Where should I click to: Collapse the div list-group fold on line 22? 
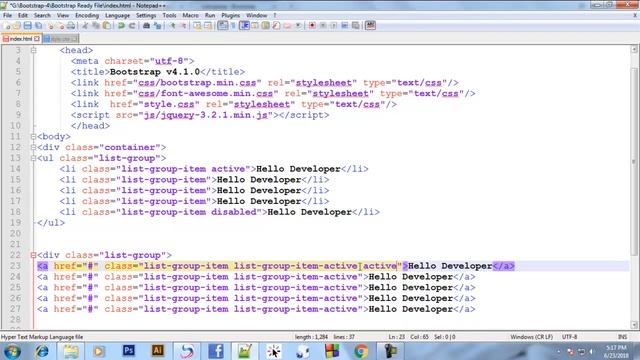pyautogui.click(x=33, y=255)
